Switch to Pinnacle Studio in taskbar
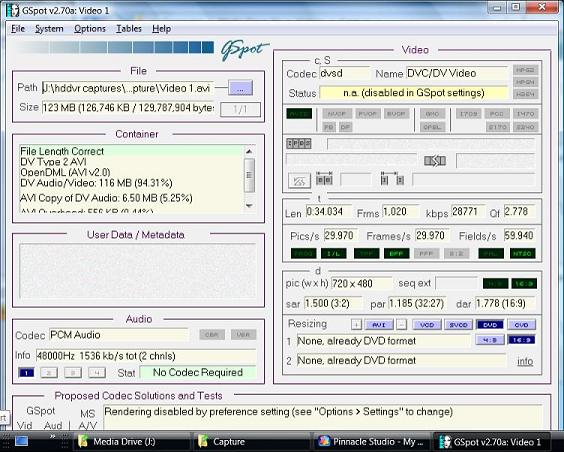Viewport: 564px width, 452px height. point(371,442)
